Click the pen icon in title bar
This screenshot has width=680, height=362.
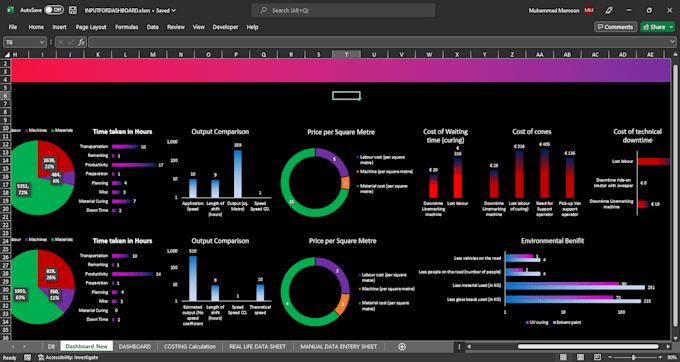click(609, 10)
